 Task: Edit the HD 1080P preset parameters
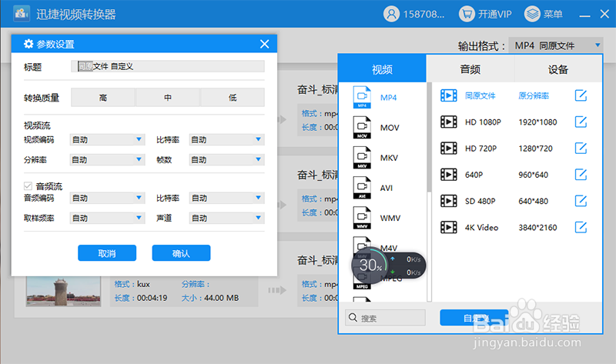click(581, 122)
